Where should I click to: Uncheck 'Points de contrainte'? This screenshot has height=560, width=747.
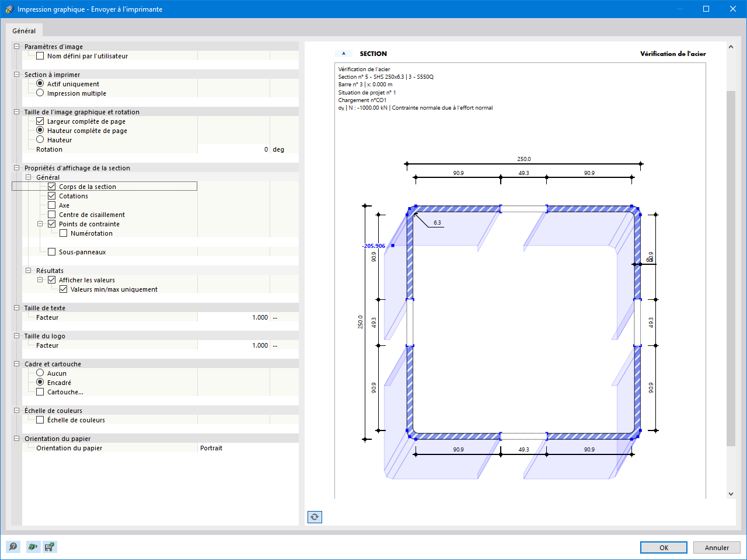[x=51, y=224]
